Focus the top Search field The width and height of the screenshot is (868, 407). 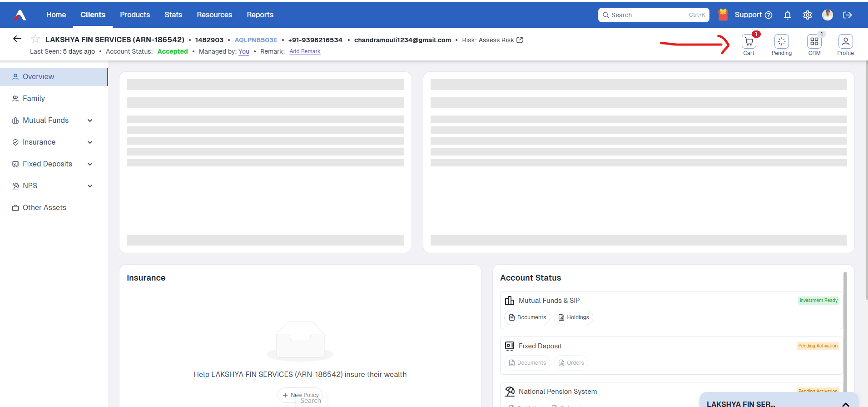click(654, 15)
